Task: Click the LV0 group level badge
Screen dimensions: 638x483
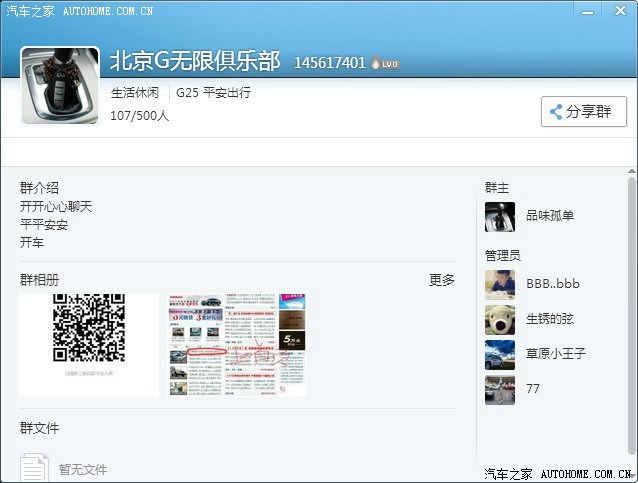Action: point(385,63)
